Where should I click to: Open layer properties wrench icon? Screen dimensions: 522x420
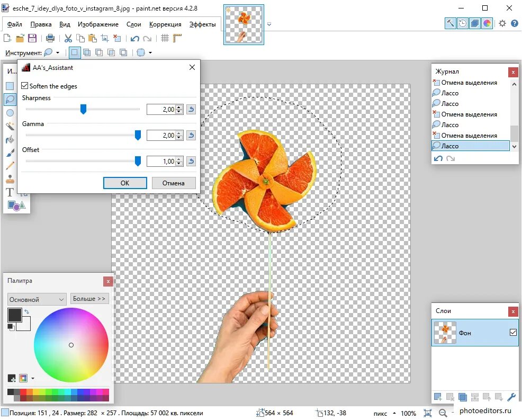pos(511,397)
